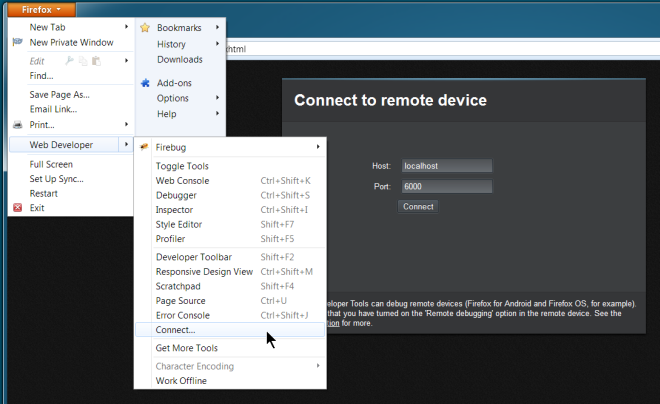Expand the Firebug submenu arrow
Viewport: 660px width, 404px height.
coord(318,147)
